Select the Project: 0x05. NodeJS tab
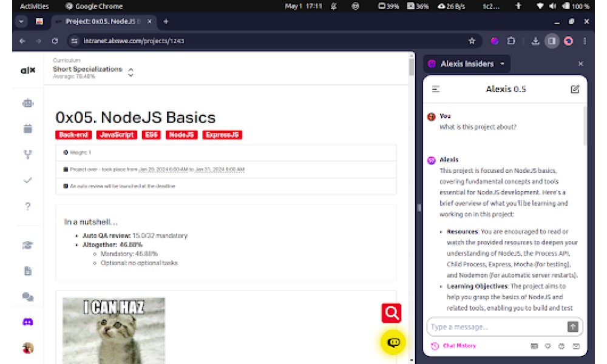 point(103,22)
